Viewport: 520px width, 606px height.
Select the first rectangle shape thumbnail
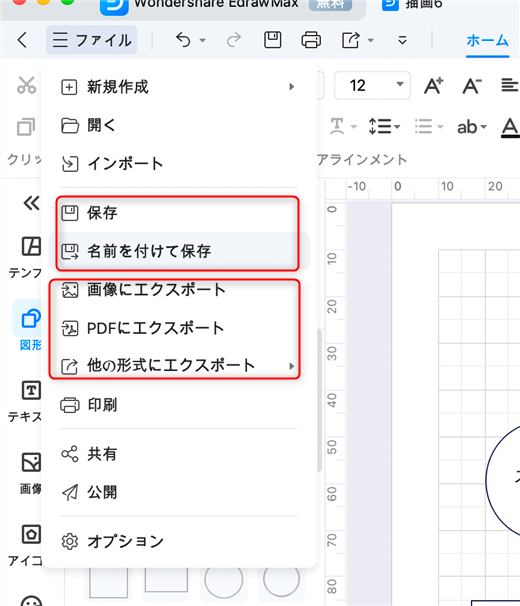point(108,582)
